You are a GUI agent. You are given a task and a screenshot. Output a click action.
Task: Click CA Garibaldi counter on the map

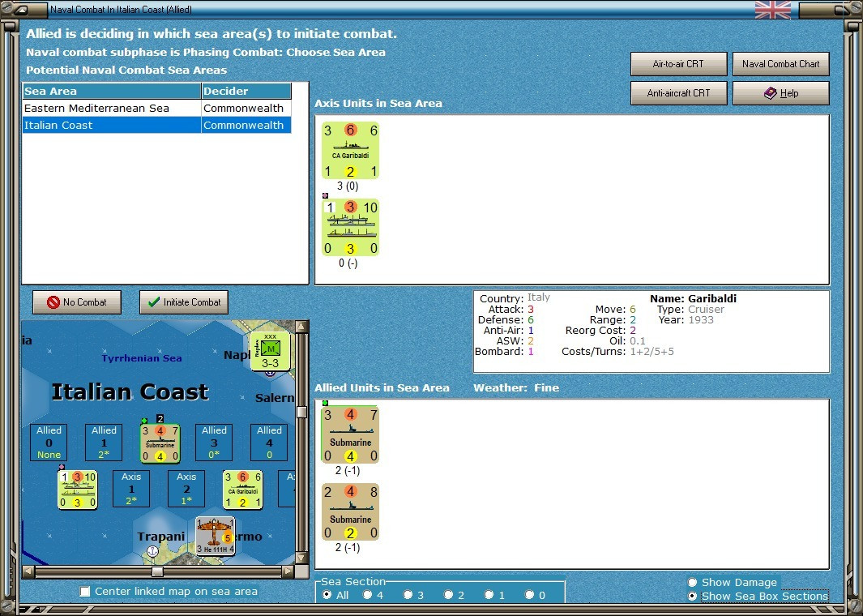[x=243, y=490]
